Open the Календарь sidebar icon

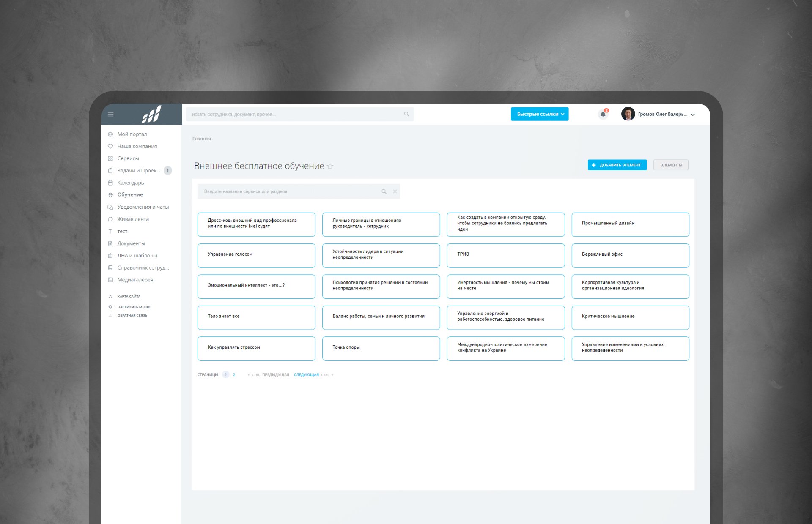(x=110, y=183)
